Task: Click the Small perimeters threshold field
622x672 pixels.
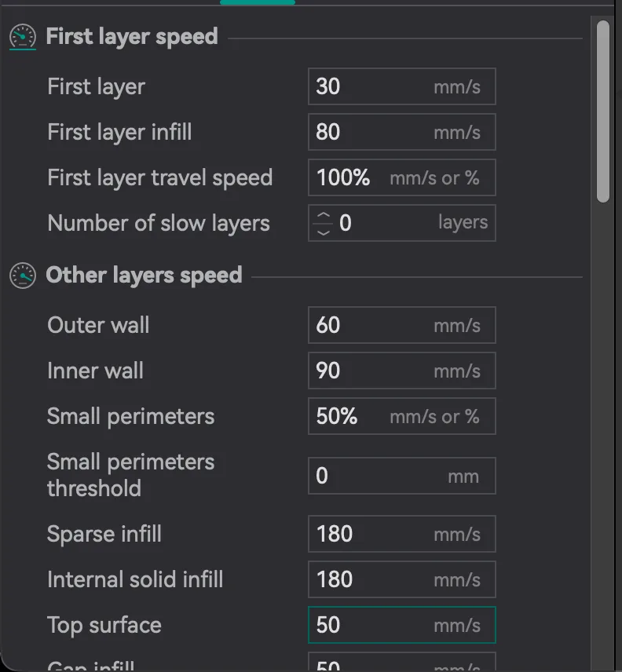Action: pos(401,476)
